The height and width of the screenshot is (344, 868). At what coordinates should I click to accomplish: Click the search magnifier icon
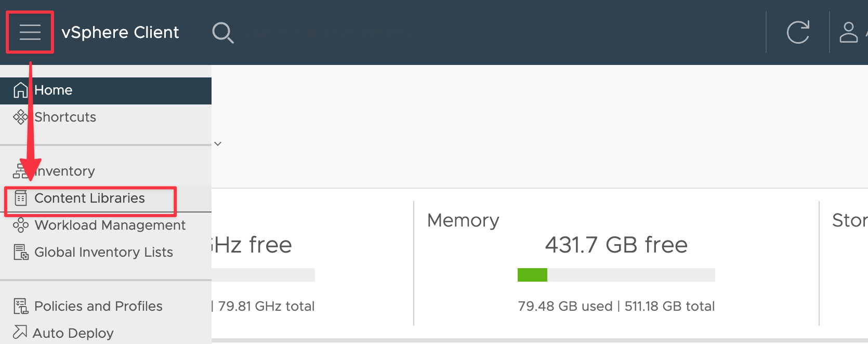(x=223, y=33)
